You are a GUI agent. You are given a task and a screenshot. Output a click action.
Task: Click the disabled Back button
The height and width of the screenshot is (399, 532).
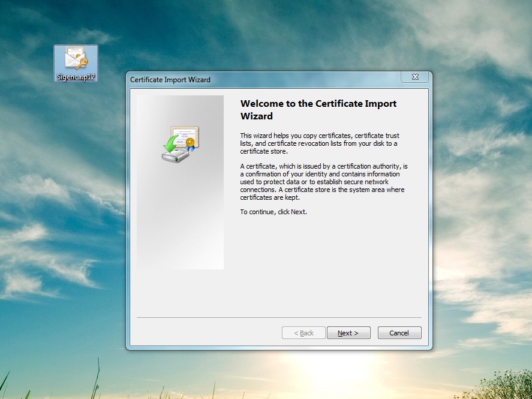pos(303,332)
